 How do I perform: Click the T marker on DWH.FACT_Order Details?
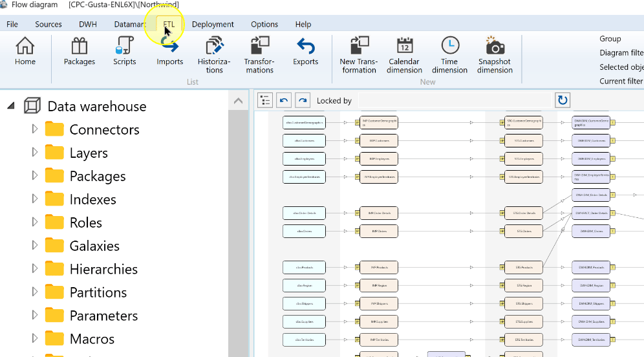[613, 213]
